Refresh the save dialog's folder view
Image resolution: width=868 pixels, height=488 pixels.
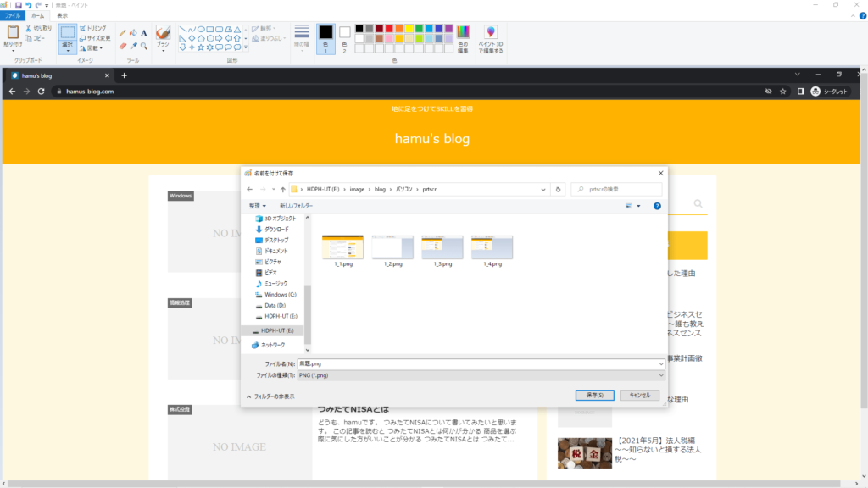pos(558,189)
